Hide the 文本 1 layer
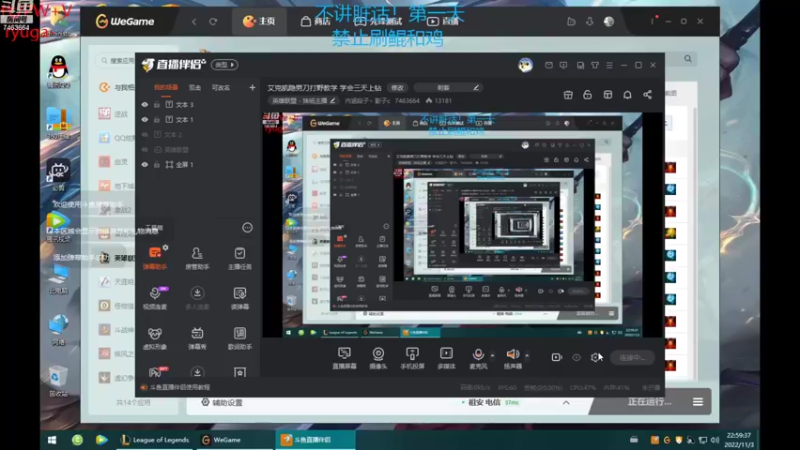800x450 pixels. point(145,119)
